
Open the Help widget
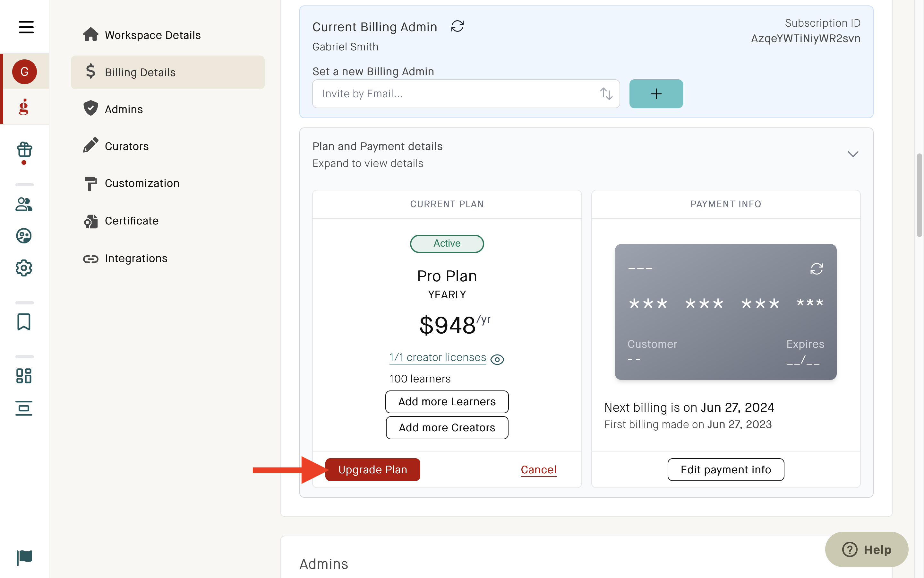point(867,550)
